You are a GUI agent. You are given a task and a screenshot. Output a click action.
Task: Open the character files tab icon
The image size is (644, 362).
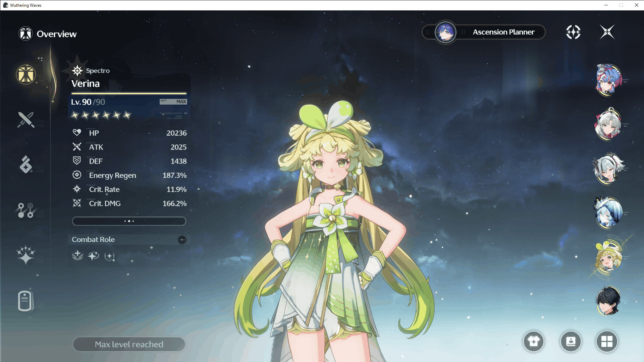tap(25, 301)
